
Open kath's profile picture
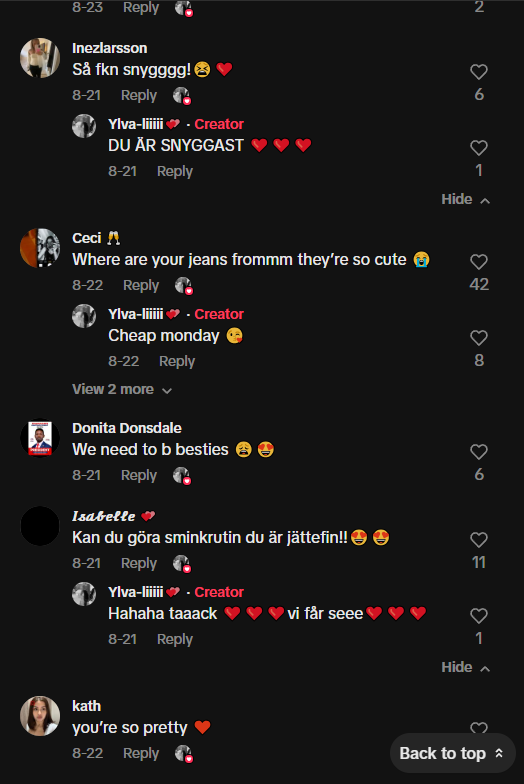[x=40, y=716]
